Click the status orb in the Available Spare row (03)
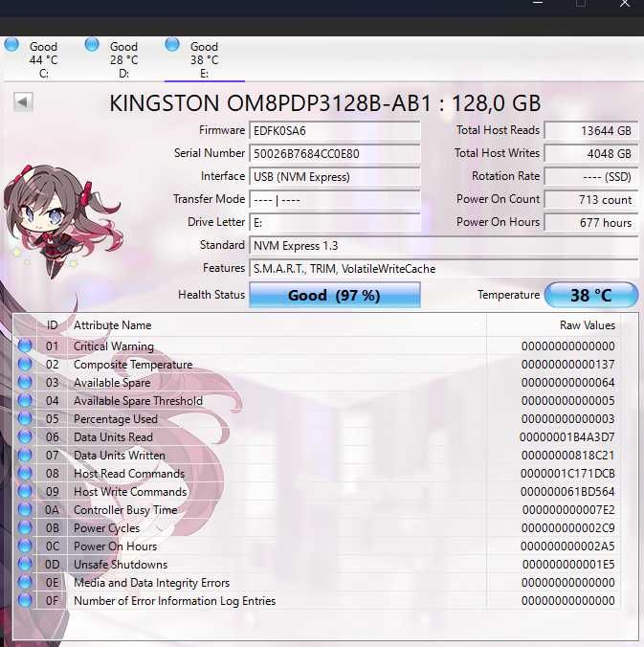 pyautogui.click(x=25, y=382)
